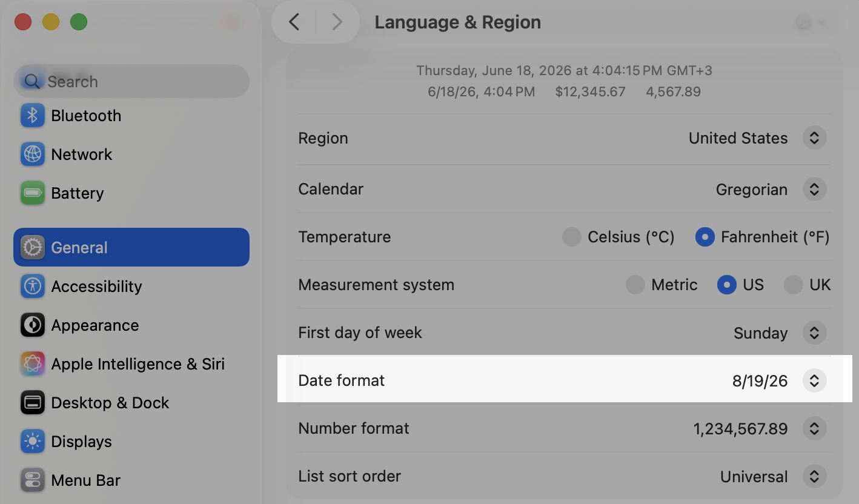Open Bluetooth settings in sidebar
This screenshot has width=859, height=504.
[131, 116]
